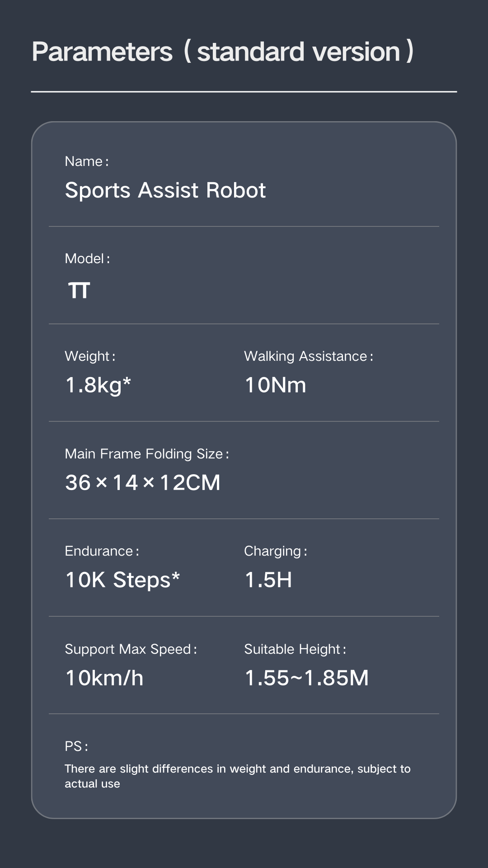Image resolution: width=488 pixels, height=868 pixels.
Task: Select the 1.55~1.85M height range value
Action: click(x=306, y=678)
